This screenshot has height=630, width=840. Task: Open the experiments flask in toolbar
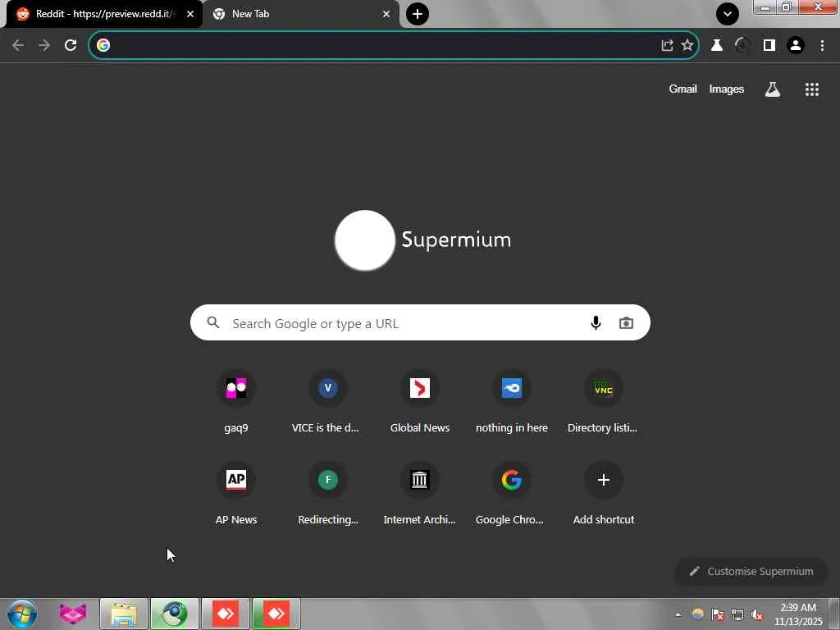tap(717, 46)
